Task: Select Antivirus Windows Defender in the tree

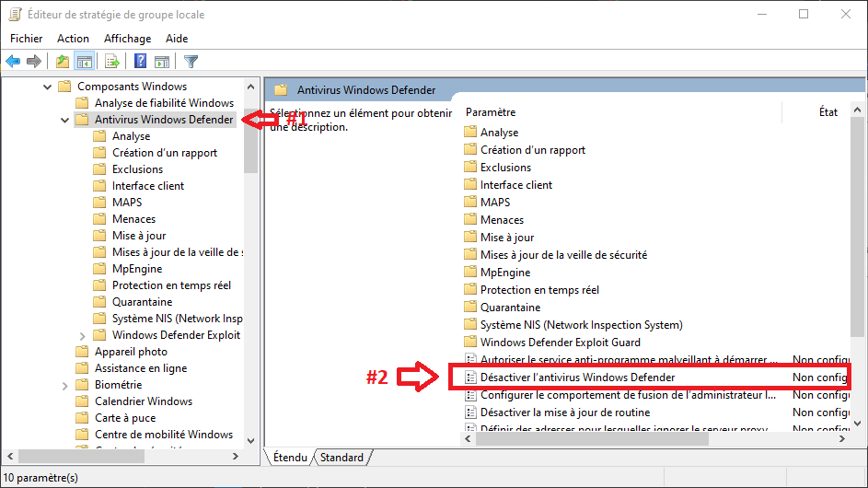Action: click(164, 119)
